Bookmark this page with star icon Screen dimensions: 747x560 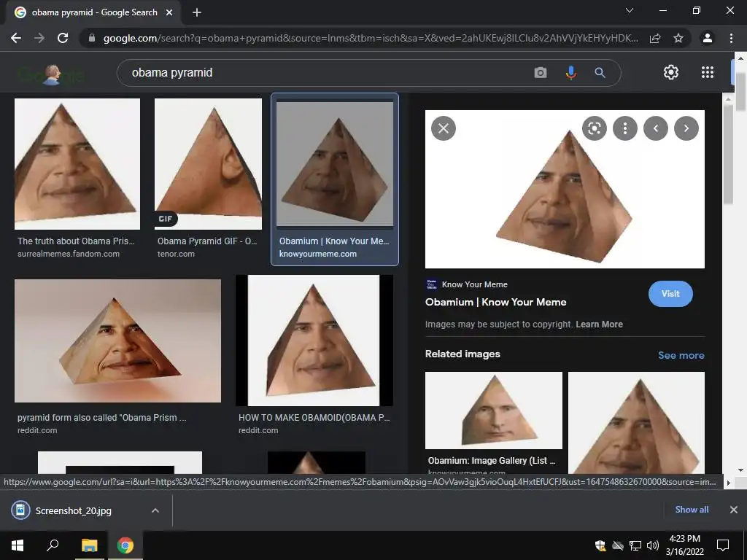678,38
